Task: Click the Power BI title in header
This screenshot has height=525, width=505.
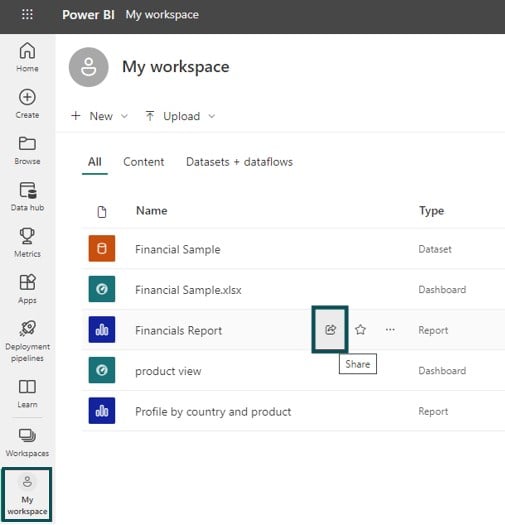Action: click(x=88, y=15)
